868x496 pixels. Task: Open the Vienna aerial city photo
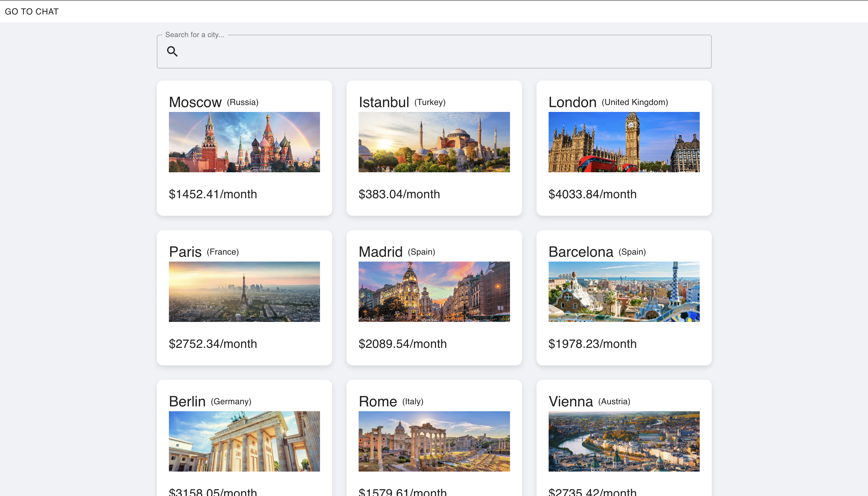623,441
